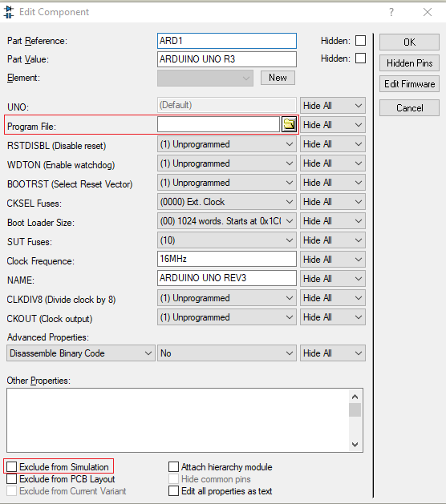
Task: Click the Edit Firmware button
Action: (x=409, y=84)
